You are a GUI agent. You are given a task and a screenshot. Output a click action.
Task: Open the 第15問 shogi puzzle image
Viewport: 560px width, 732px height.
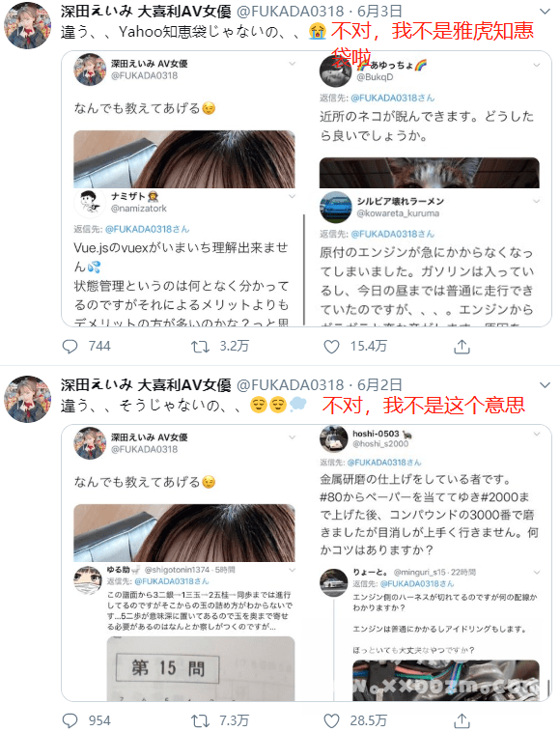point(201,668)
